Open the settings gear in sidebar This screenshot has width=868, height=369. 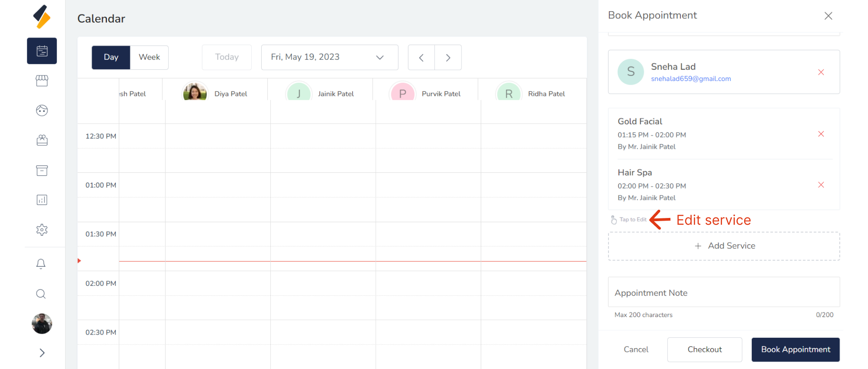pos(42,230)
